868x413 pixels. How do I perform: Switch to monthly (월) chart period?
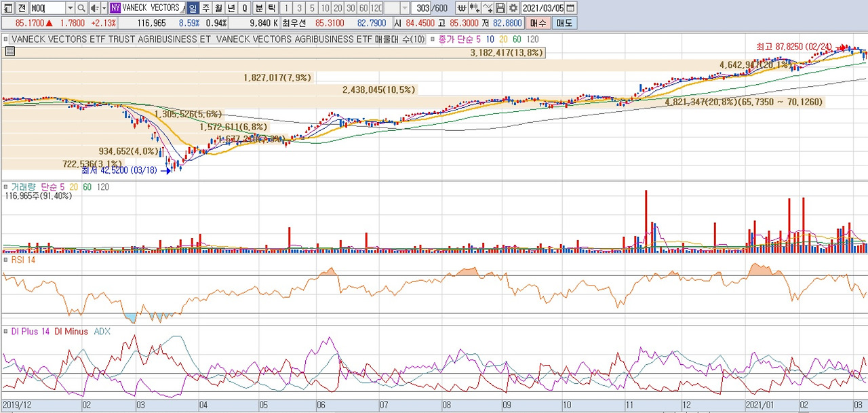click(x=218, y=8)
